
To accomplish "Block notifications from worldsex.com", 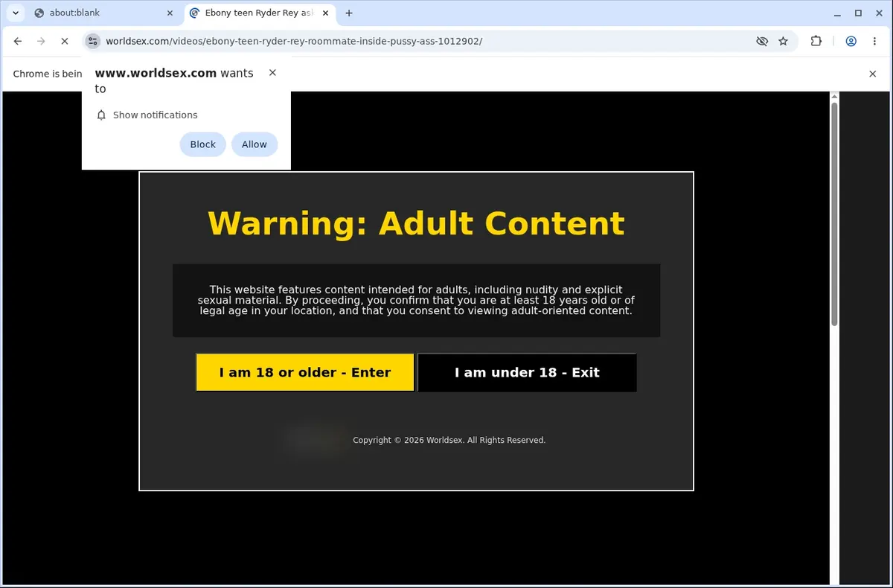I will click(202, 144).
